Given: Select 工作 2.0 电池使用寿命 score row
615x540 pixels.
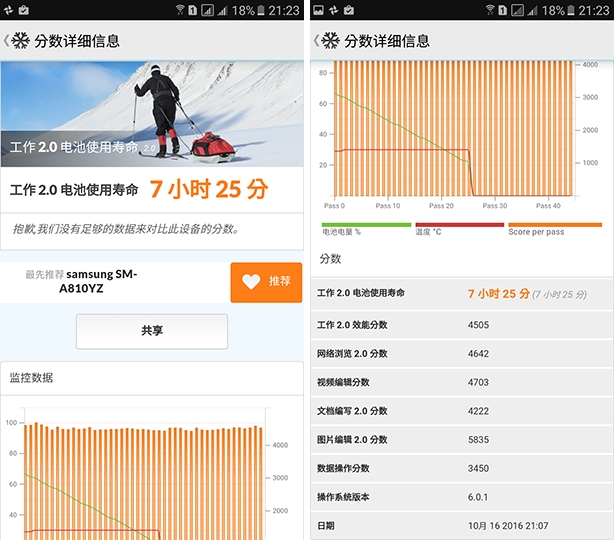Looking at the screenshot, I should tap(462, 294).
